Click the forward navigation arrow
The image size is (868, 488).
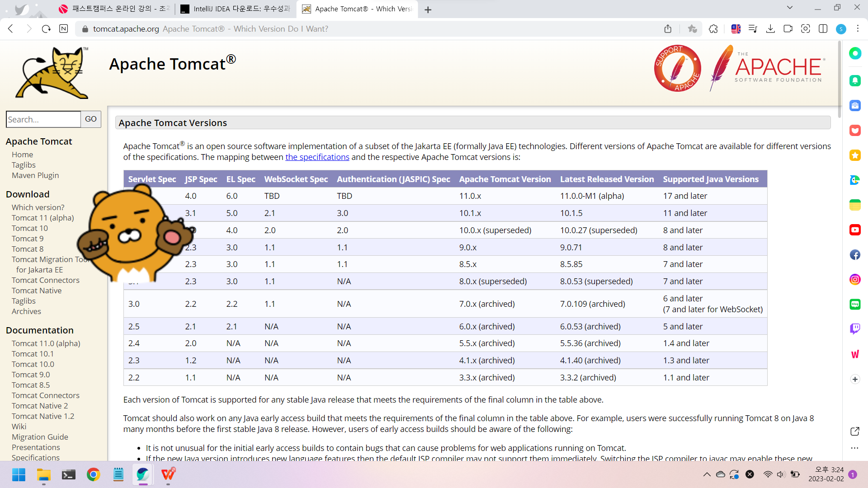tap(29, 29)
